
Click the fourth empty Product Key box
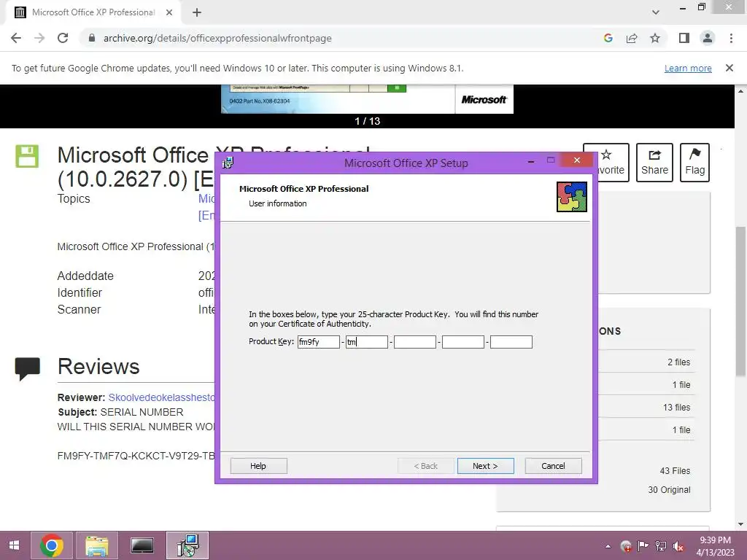[463, 342]
